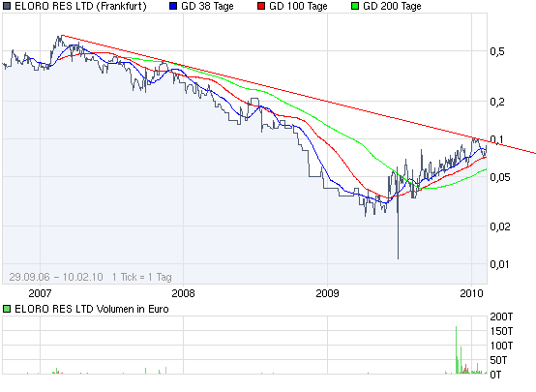Select the GD 100 Tage legend label
The width and height of the screenshot is (536, 392).
coord(298,6)
